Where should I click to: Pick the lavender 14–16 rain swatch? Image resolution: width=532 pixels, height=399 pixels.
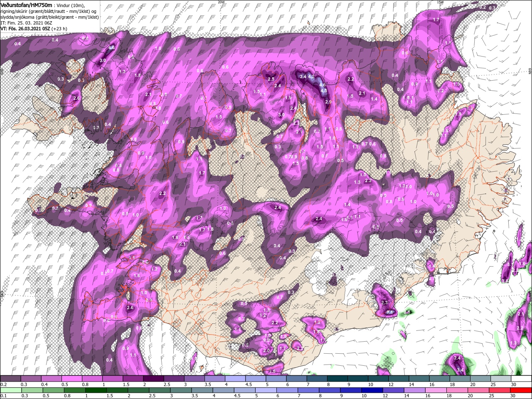coord(414,390)
